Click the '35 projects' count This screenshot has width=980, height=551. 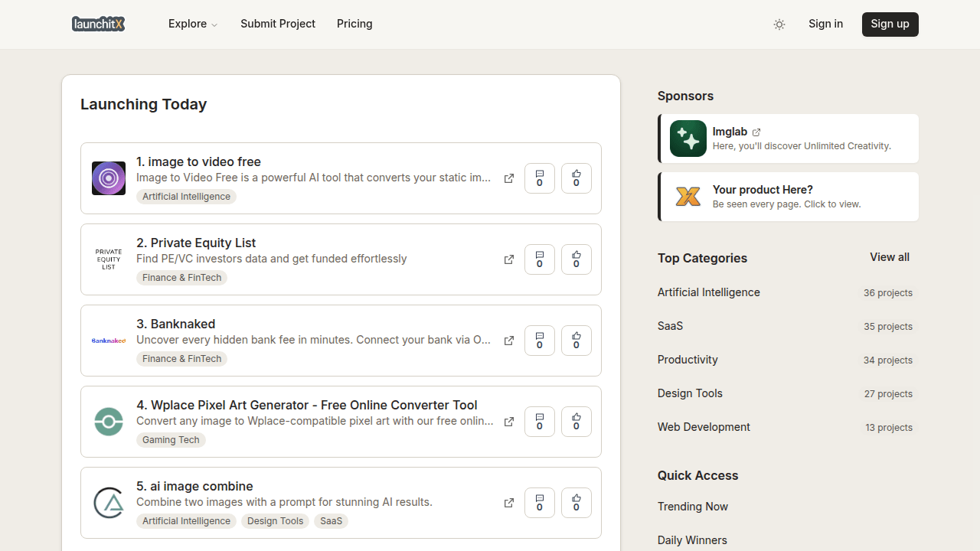click(x=888, y=327)
